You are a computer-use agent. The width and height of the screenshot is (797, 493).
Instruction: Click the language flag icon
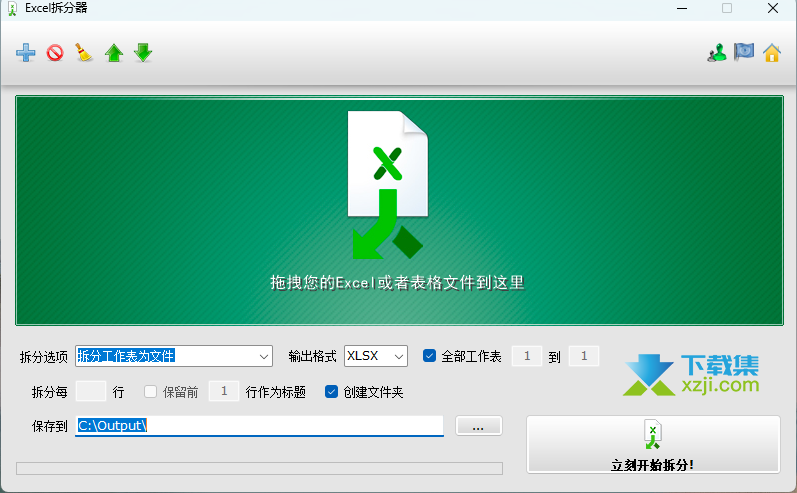coord(744,52)
